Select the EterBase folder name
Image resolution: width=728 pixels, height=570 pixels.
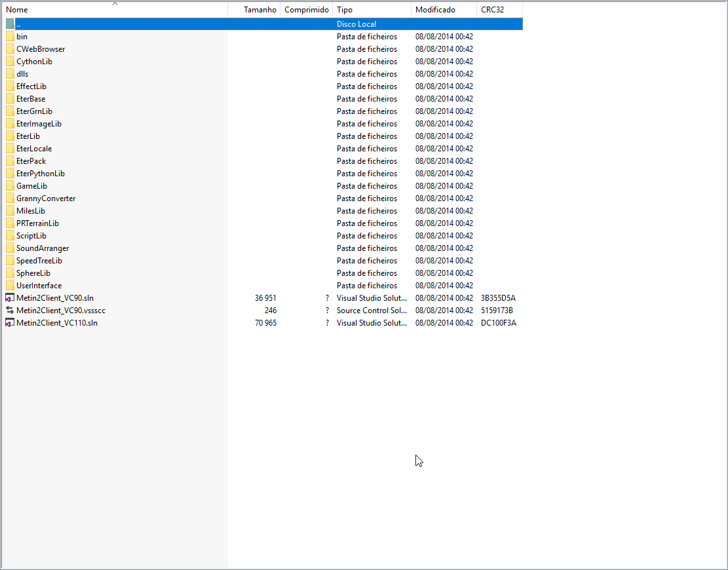[x=31, y=99]
